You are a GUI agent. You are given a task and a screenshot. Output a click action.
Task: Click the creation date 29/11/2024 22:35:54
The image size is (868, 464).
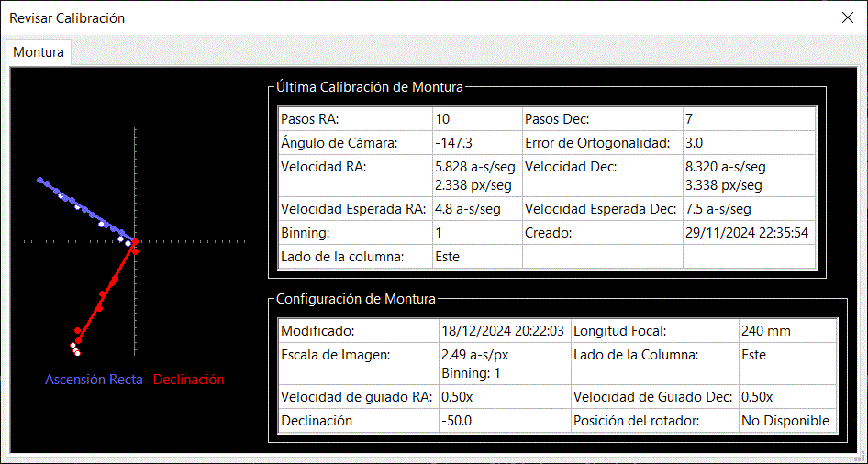click(747, 233)
